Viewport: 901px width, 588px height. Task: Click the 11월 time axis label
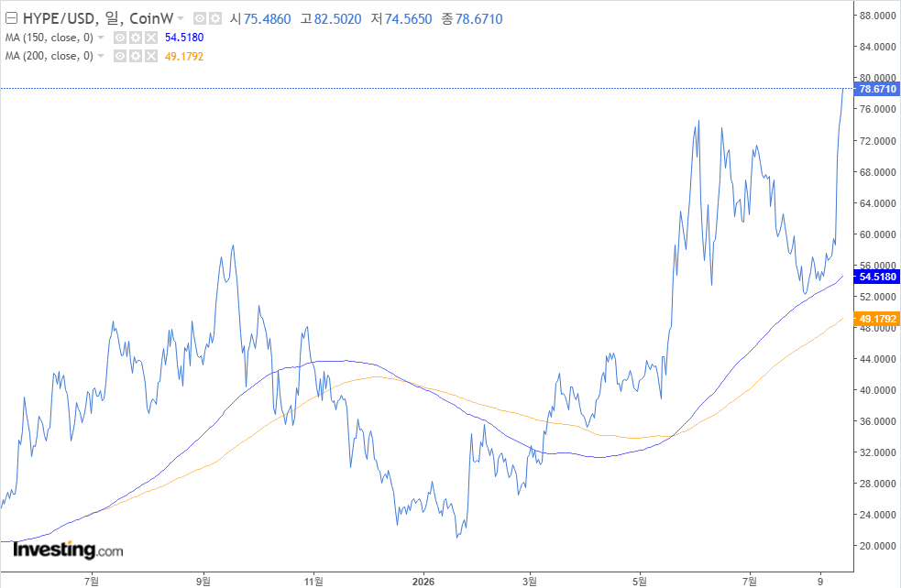point(313,582)
